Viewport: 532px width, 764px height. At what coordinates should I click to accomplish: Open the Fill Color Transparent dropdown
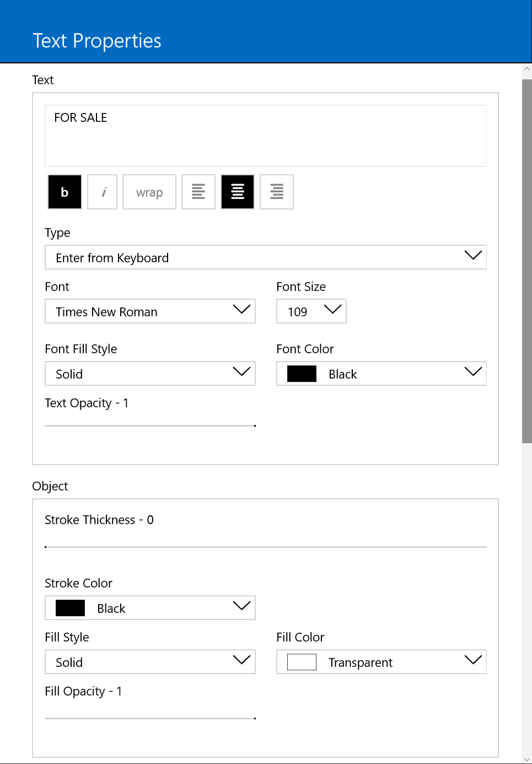[x=381, y=662]
